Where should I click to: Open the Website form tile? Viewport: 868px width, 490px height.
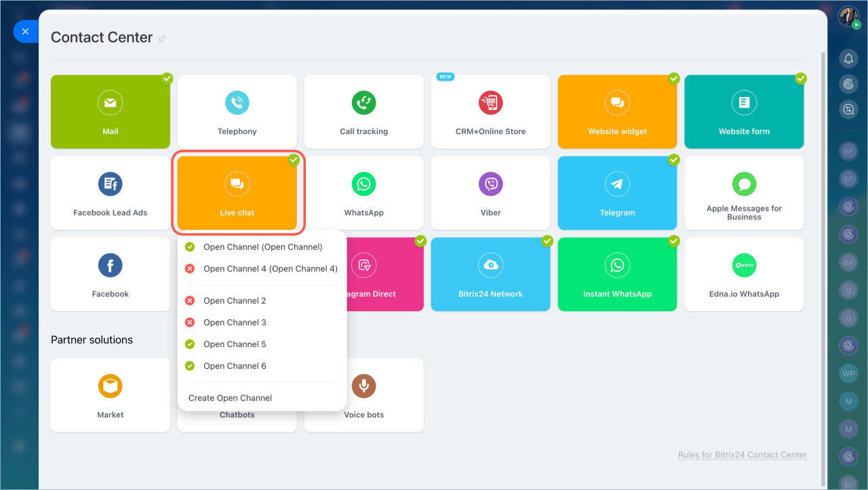(x=744, y=112)
